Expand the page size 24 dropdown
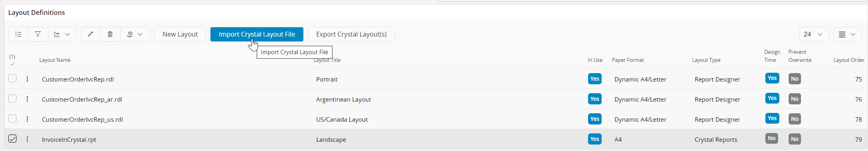This screenshot has width=868, height=151. pos(814,35)
